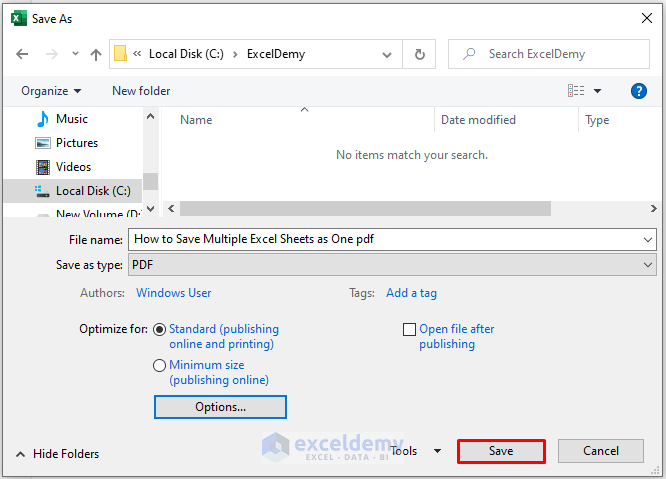Enable Open file after publishing checkbox
This screenshot has width=666, height=479.
click(x=409, y=330)
